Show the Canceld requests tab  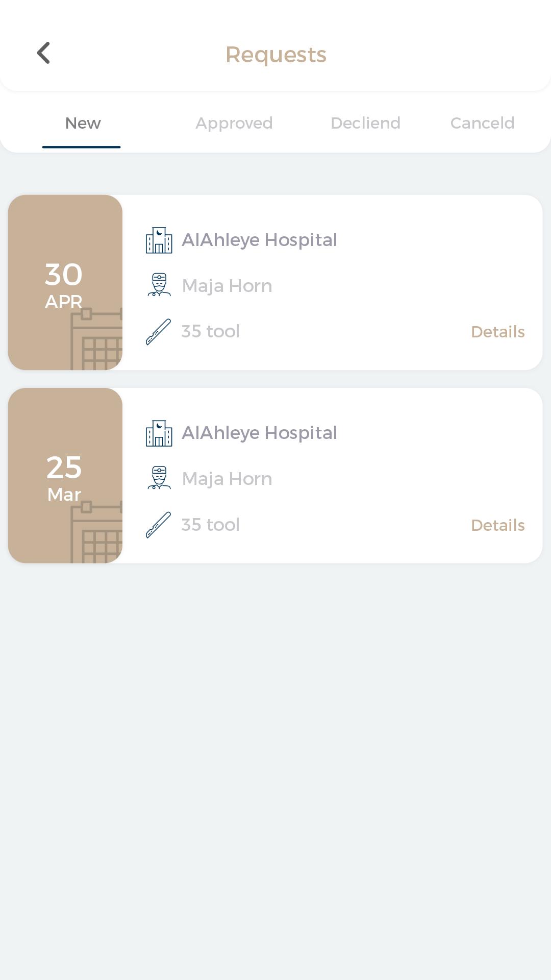click(x=482, y=123)
